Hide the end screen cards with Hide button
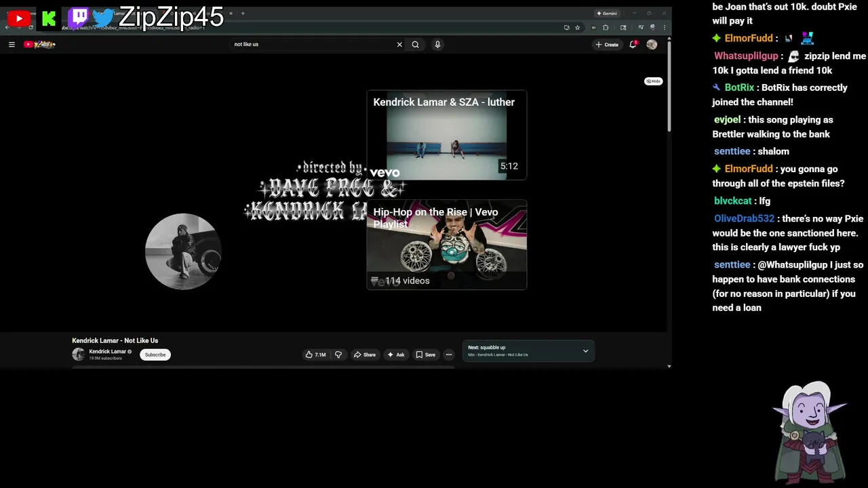 653,81
